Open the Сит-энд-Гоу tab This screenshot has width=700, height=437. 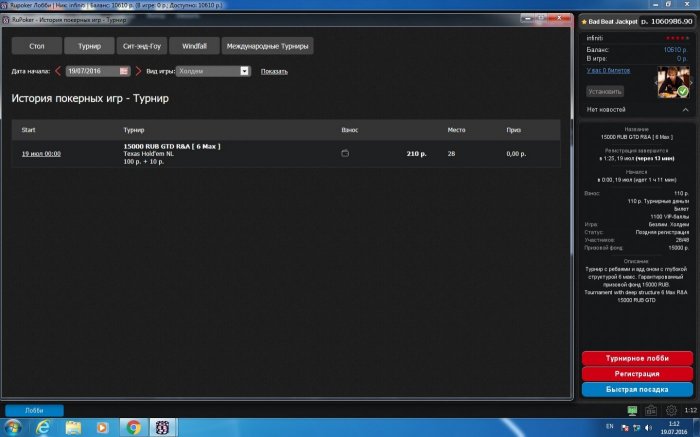pos(142,46)
